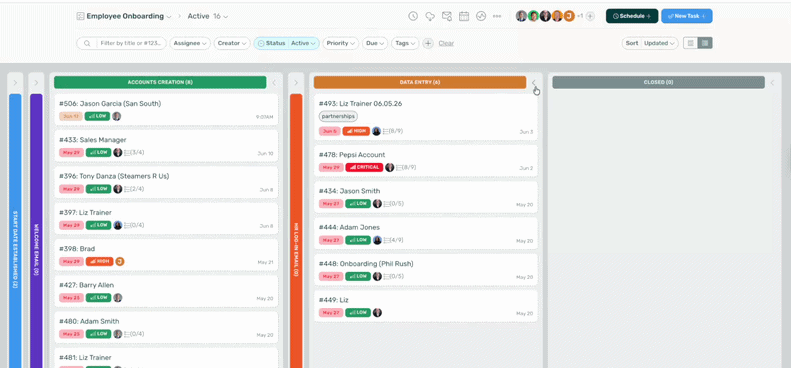The height and width of the screenshot is (368, 791).
Task: Expand the Welcome Email column
Action: [36, 82]
